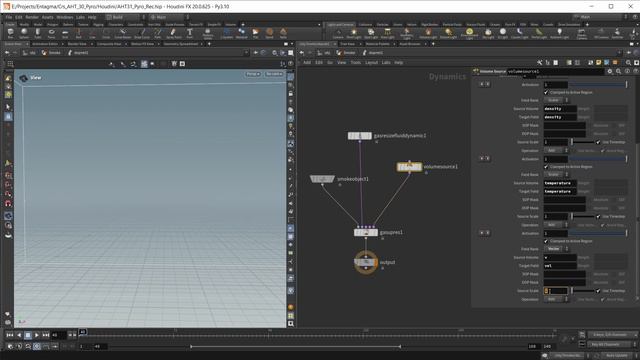This screenshot has height=360, width=640.
Task: Jump to first frame button
Action: pos(10,335)
